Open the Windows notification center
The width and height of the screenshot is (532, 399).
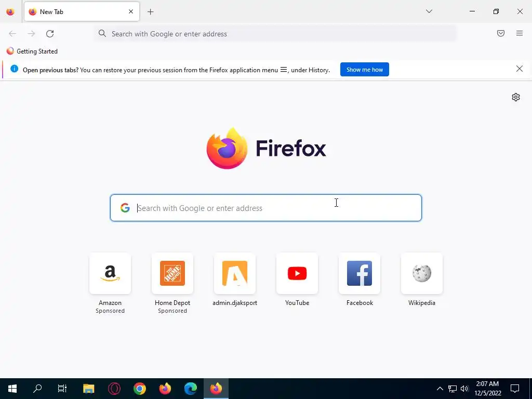tap(515, 389)
